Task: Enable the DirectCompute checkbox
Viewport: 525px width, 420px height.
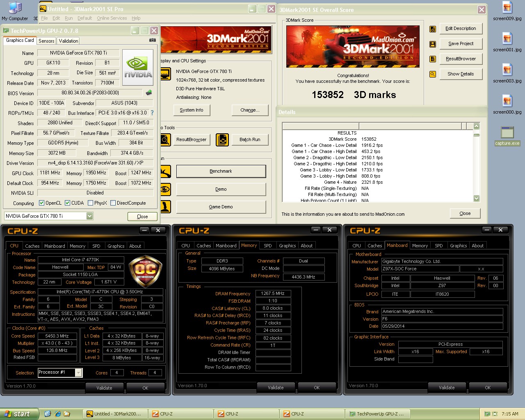Action: [x=113, y=203]
